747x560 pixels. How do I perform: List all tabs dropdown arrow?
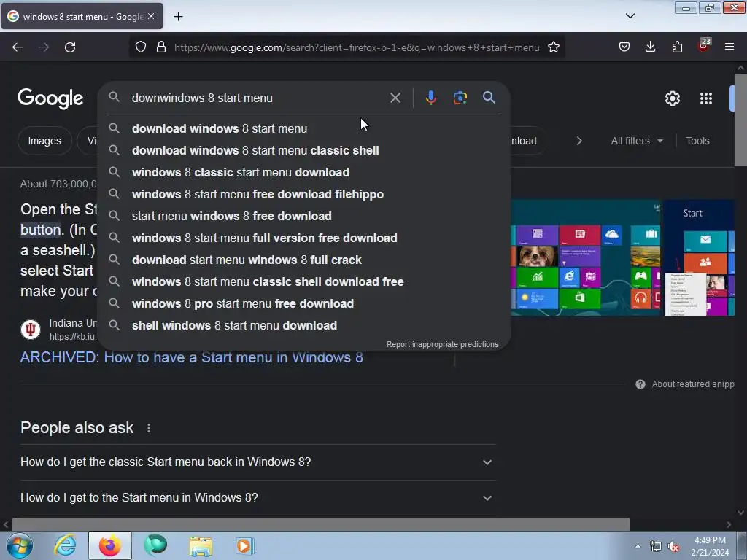tap(630, 16)
